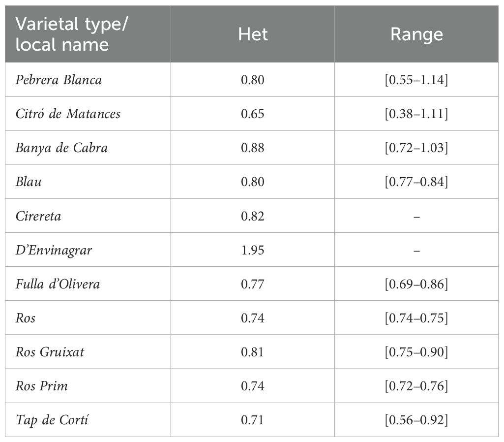
Task: Select the Blau variety cell
Action: [x=29, y=182]
